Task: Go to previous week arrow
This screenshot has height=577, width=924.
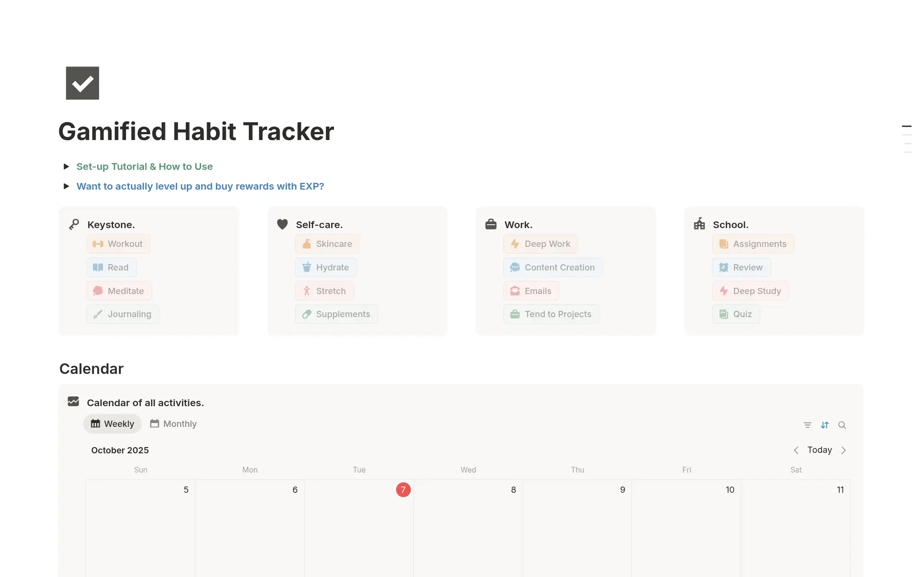Action: pyautogui.click(x=796, y=450)
